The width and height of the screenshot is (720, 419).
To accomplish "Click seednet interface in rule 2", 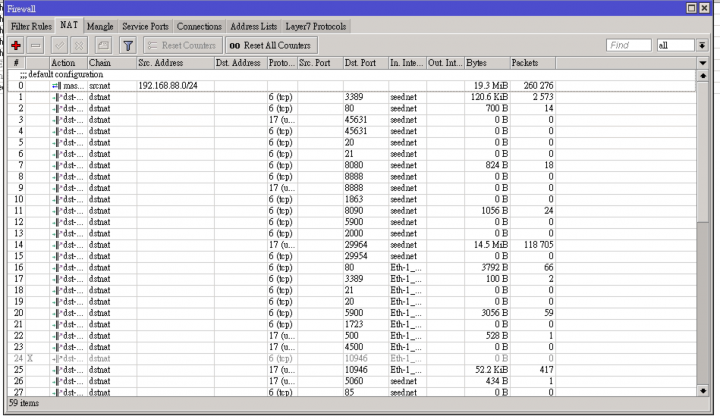I will [x=404, y=108].
